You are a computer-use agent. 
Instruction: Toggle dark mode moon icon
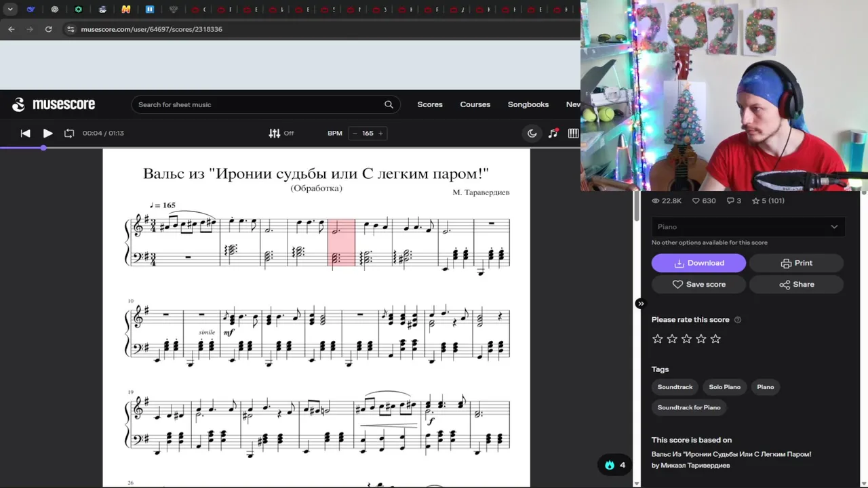[x=532, y=134]
